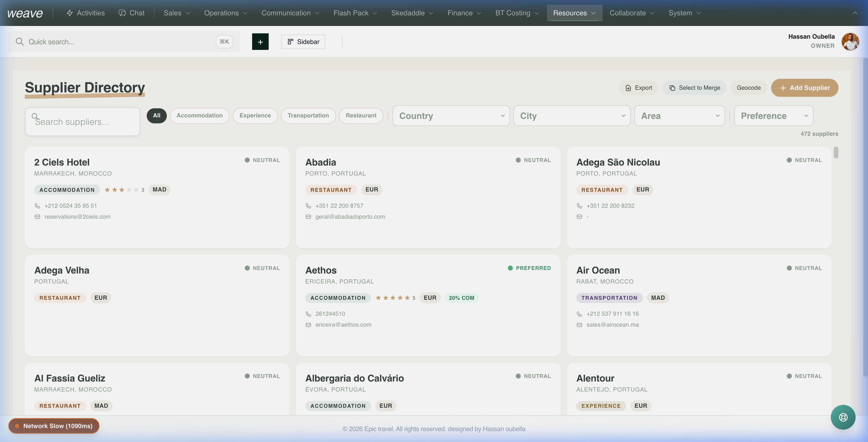
Task: Click the Sidebar button
Action: [x=303, y=42]
